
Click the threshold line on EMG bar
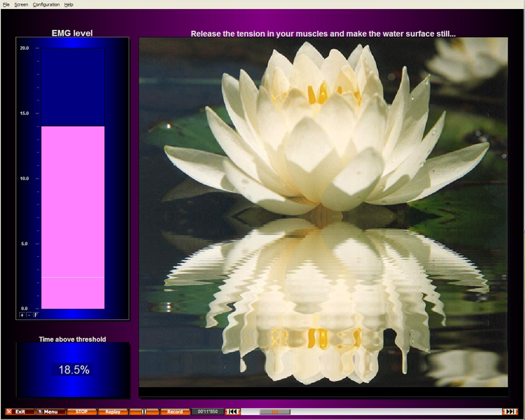pos(73,278)
